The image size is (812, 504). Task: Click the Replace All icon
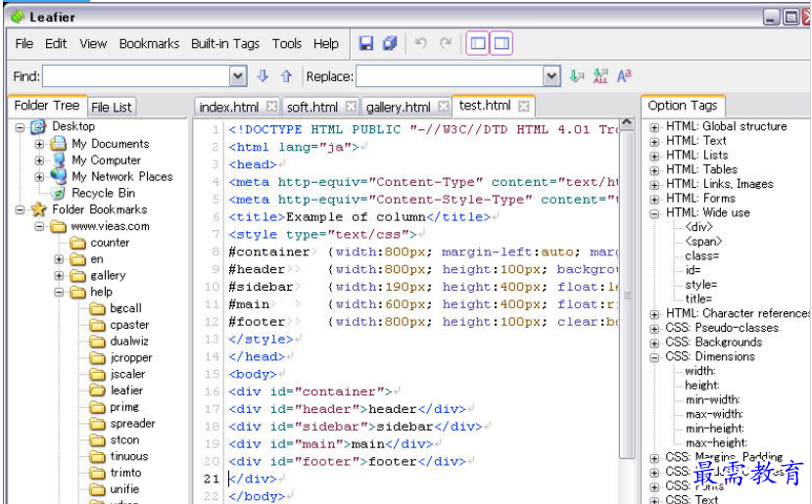coord(600,76)
